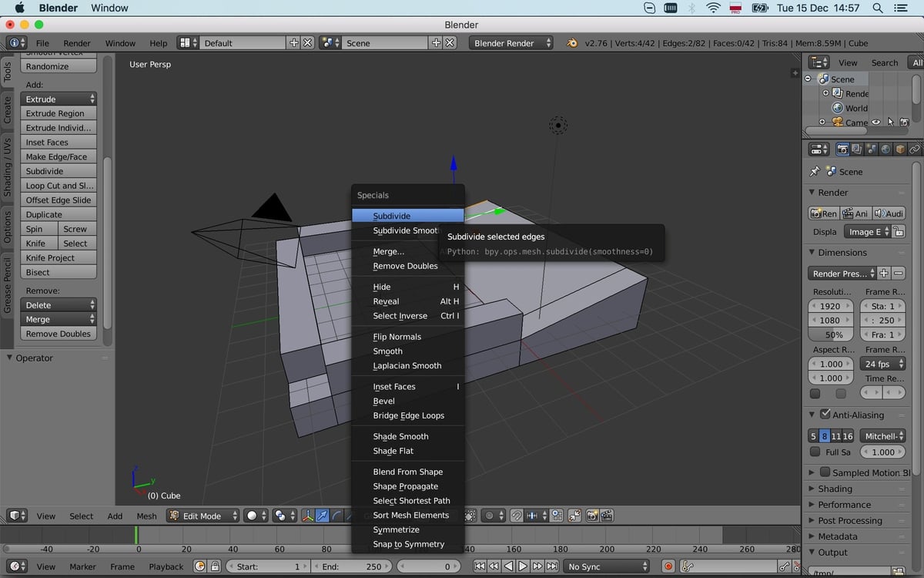Click the End frame field in the timeline

[x=352, y=566]
